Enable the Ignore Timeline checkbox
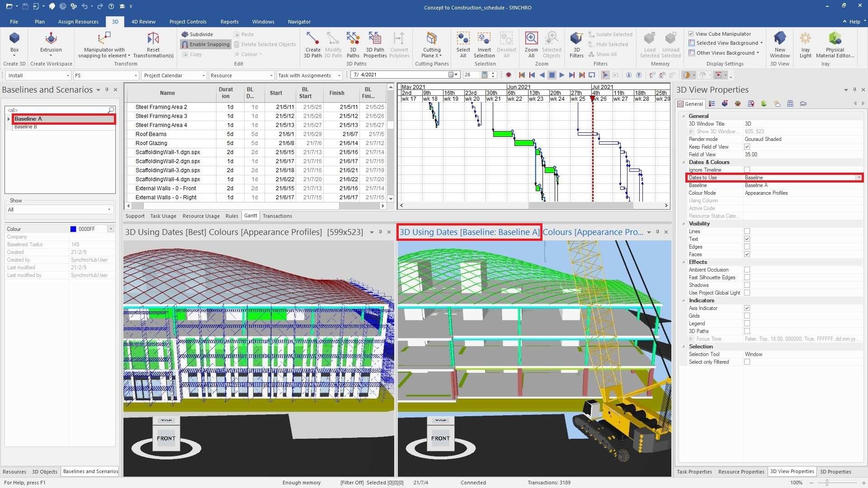This screenshot has width=868, height=488. tap(747, 170)
